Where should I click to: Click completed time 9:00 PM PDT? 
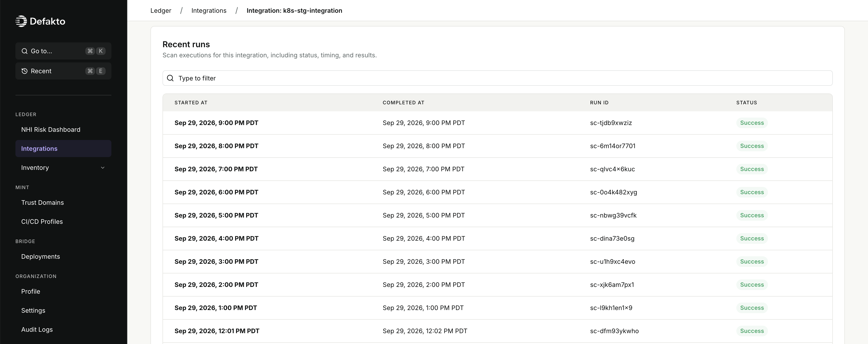[424, 123]
